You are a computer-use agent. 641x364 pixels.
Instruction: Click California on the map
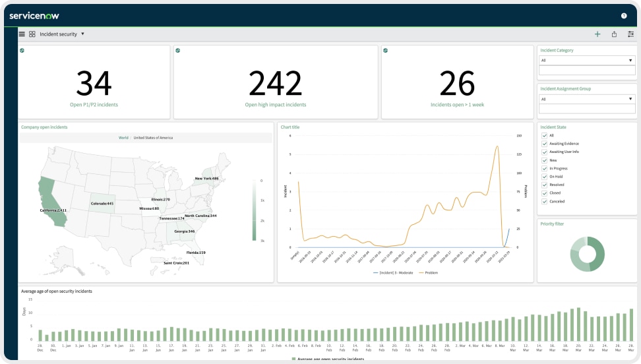click(51, 200)
